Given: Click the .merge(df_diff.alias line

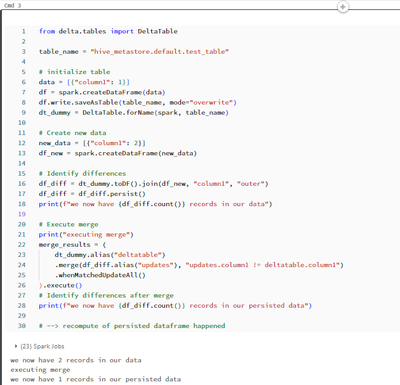Looking at the screenshot, I should tap(199, 265).
